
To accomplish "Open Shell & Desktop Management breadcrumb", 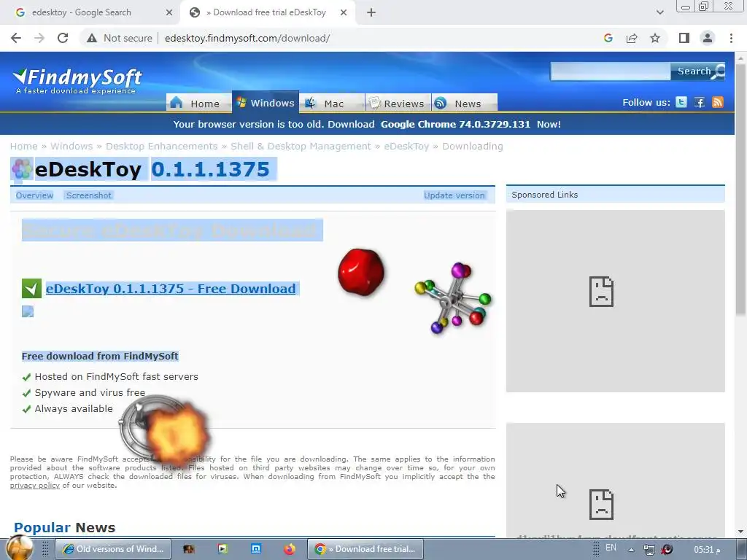I will point(301,146).
